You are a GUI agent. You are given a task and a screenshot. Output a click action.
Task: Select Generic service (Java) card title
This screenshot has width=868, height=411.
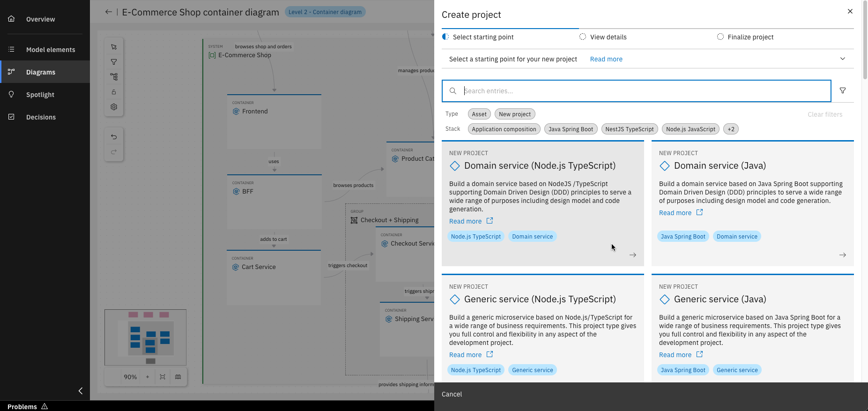(720, 299)
